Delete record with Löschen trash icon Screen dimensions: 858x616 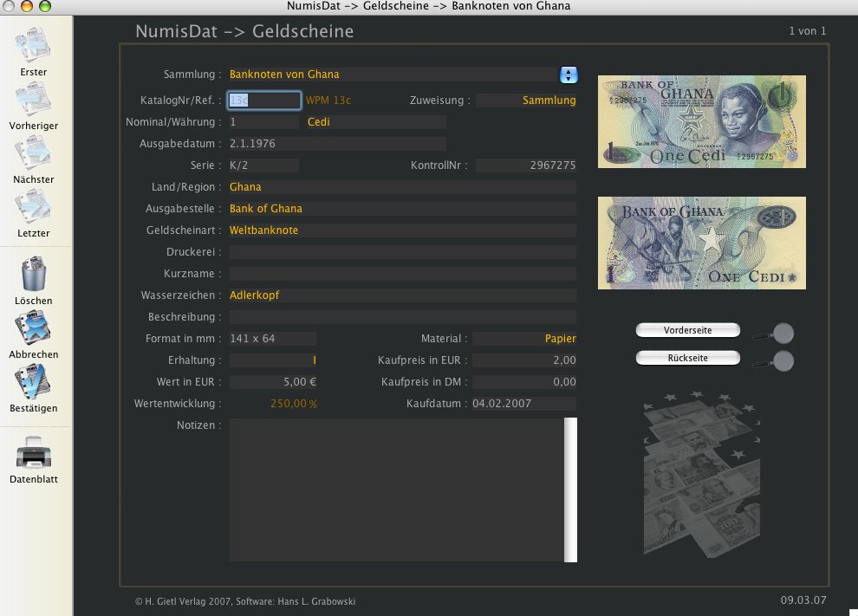tap(34, 274)
